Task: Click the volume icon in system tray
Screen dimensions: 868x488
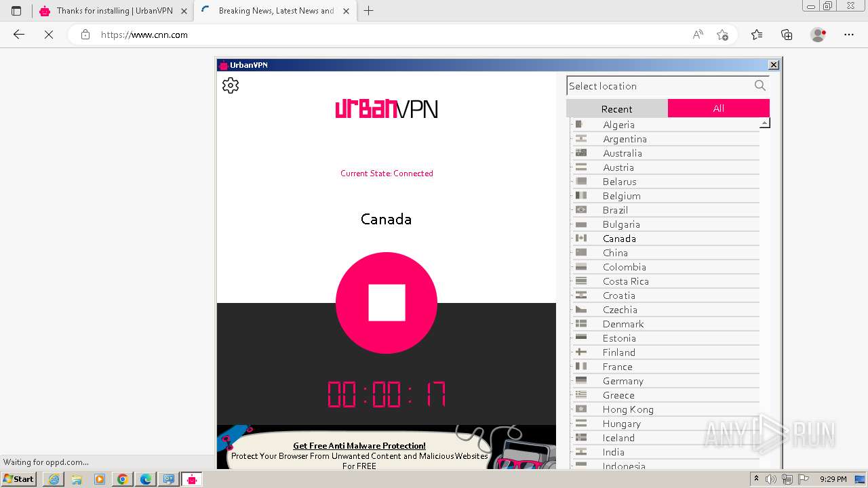Action: [771, 479]
